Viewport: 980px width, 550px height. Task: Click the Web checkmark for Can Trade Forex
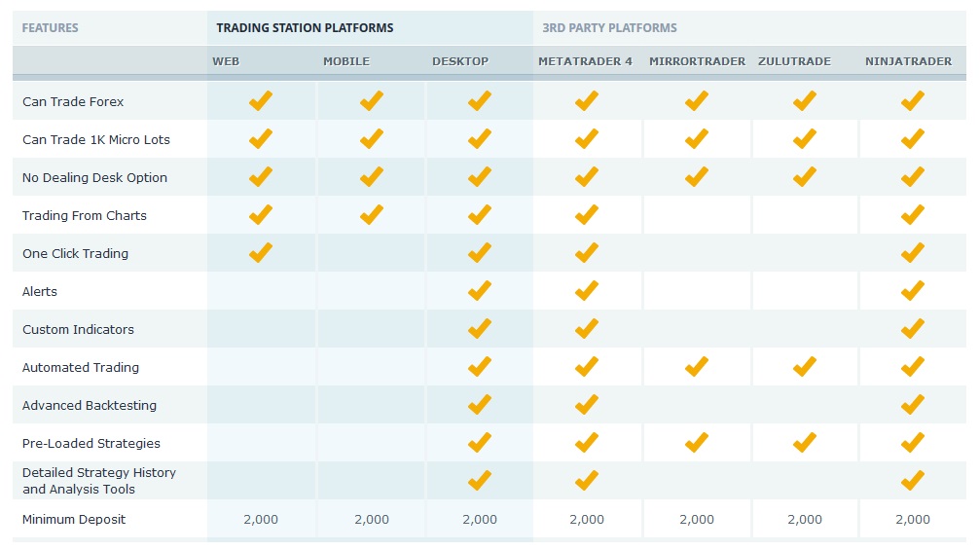[x=261, y=100]
